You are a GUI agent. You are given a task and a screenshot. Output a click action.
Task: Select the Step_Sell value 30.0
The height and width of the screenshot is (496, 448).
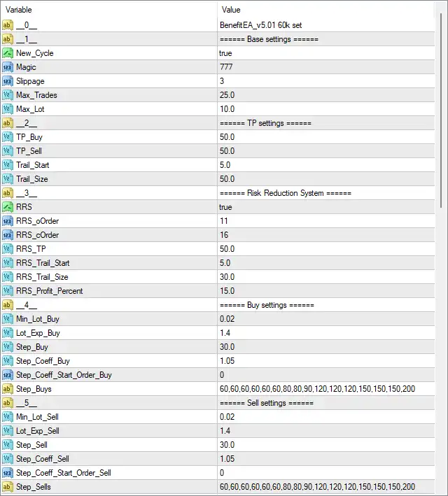coord(227,445)
